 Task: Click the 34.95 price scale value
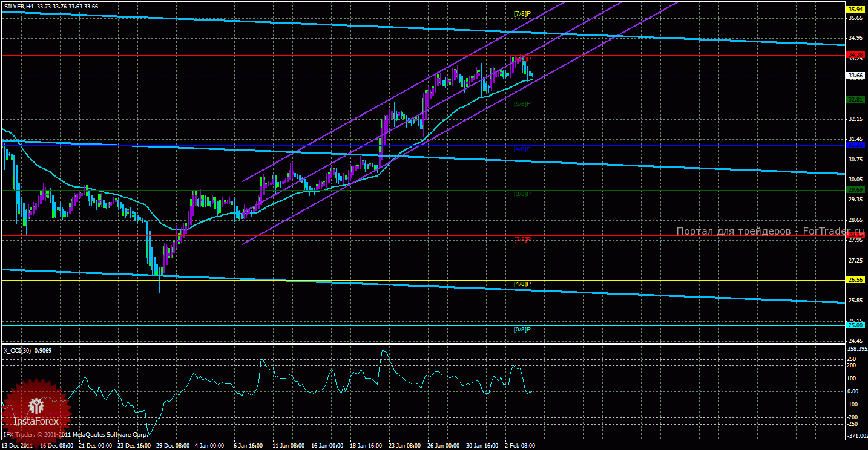(x=855, y=38)
